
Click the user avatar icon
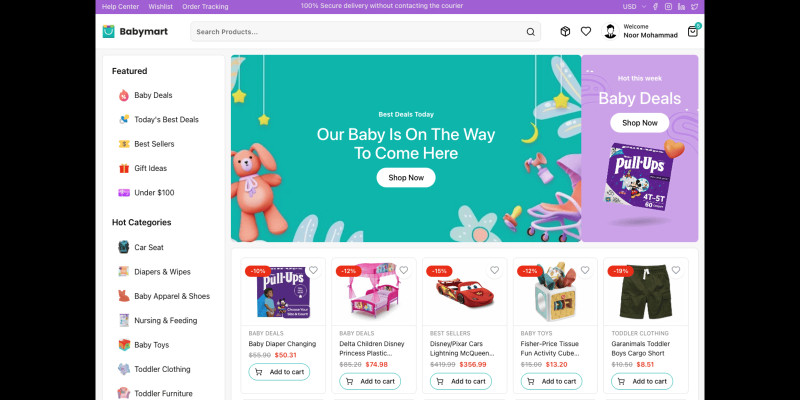click(610, 31)
